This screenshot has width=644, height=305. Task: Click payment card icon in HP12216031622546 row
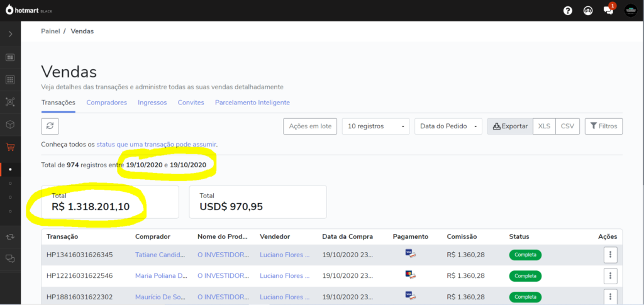coord(410,275)
